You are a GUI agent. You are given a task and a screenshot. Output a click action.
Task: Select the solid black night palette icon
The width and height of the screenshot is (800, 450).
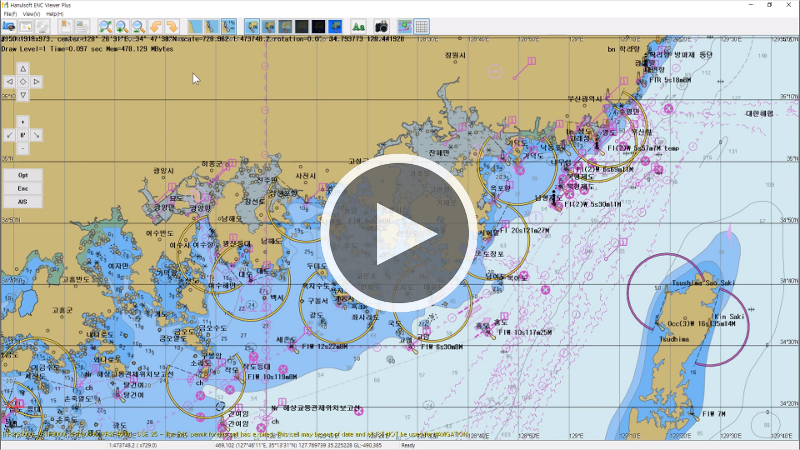click(x=317, y=26)
